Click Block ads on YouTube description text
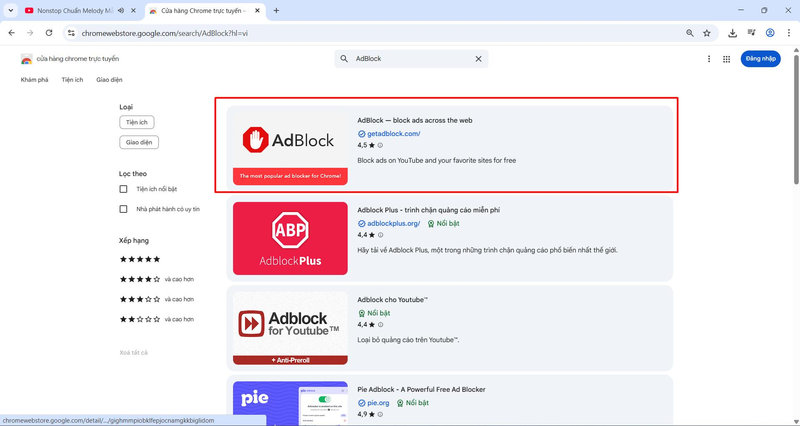 pos(437,161)
